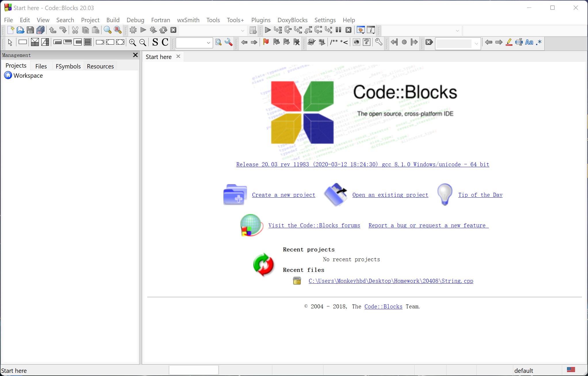Click the Rebuild arrows icon

coord(163,30)
